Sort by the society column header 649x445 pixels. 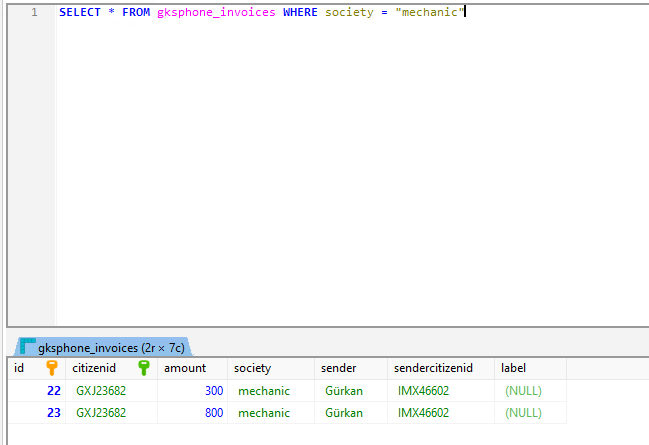coord(271,368)
